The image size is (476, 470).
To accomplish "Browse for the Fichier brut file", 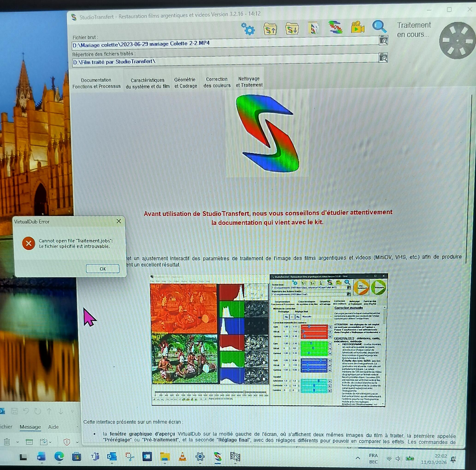I will tap(383, 40).
